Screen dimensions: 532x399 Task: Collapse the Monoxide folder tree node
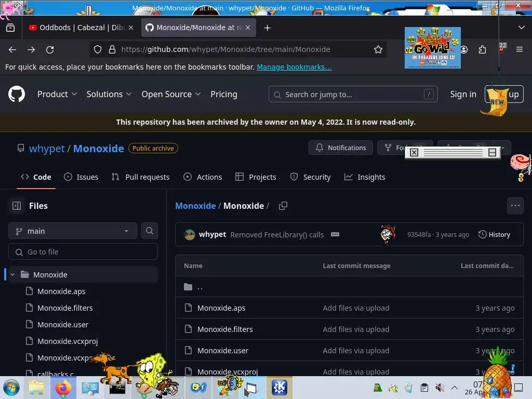click(x=12, y=274)
